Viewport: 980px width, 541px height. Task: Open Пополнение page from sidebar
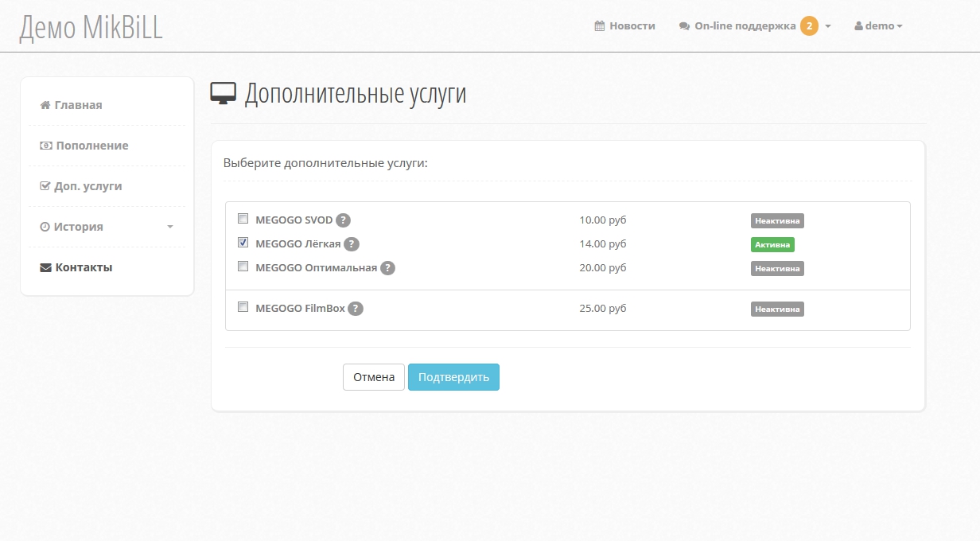[91, 146]
